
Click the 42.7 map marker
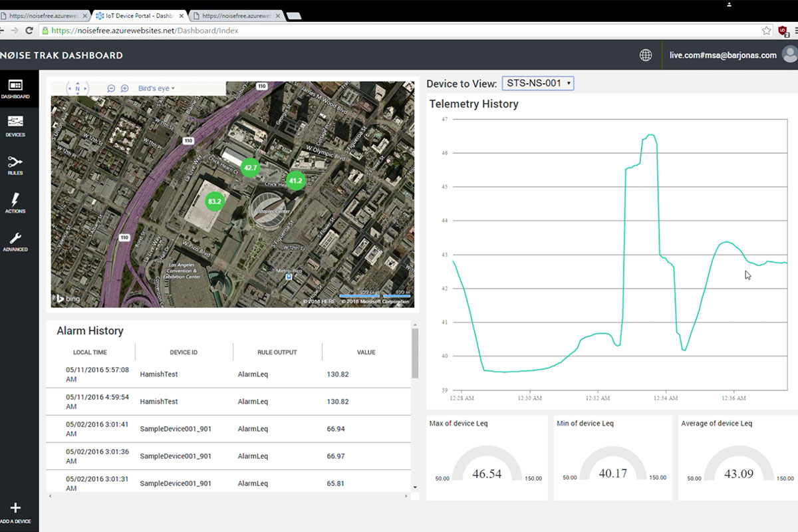click(250, 168)
